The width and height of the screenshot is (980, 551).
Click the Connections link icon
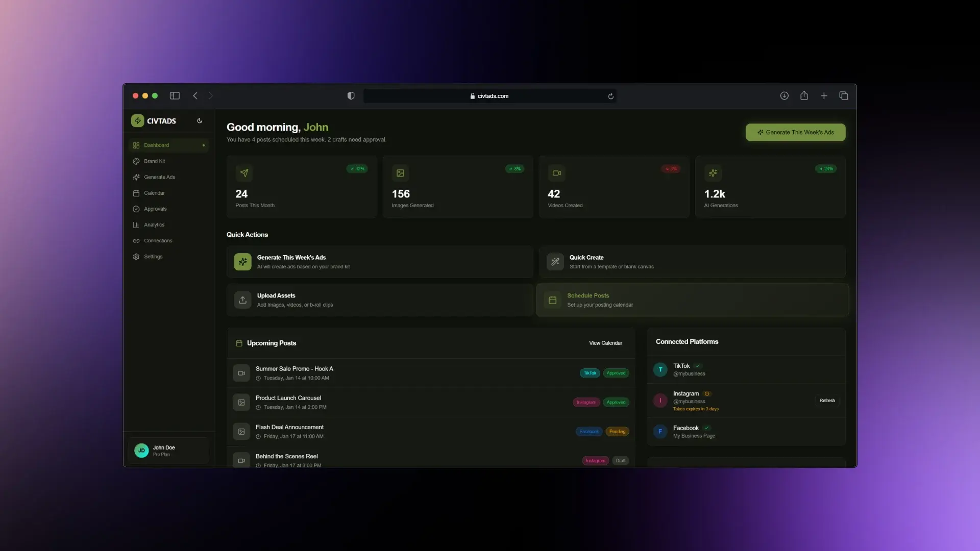click(136, 241)
